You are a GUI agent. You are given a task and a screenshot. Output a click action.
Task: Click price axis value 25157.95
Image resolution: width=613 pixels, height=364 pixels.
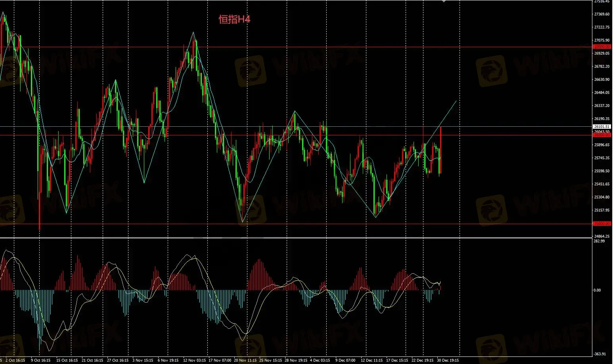(x=602, y=210)
